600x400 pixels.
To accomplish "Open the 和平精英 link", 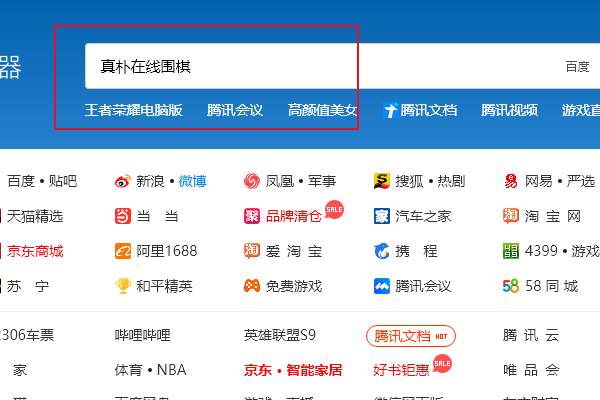I will [165, 286].
